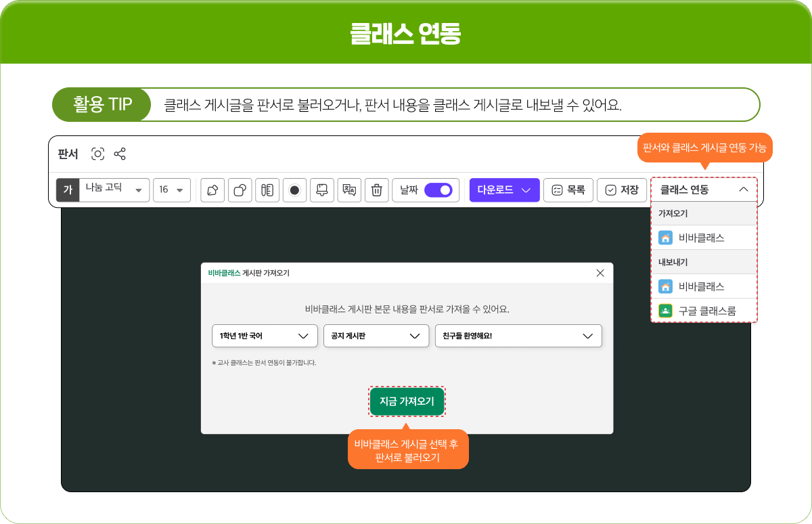
Task: Click the translate tool icon
Action: pos(349,190)
